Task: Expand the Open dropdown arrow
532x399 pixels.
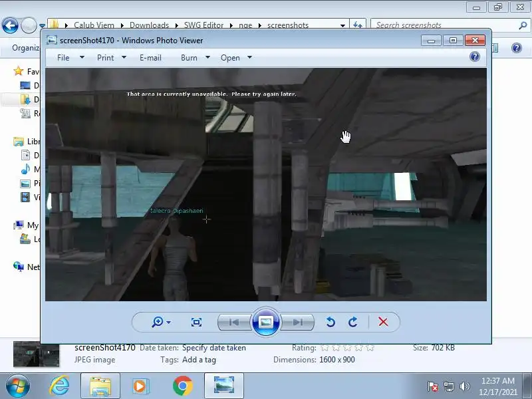Action: coord(250,57)
